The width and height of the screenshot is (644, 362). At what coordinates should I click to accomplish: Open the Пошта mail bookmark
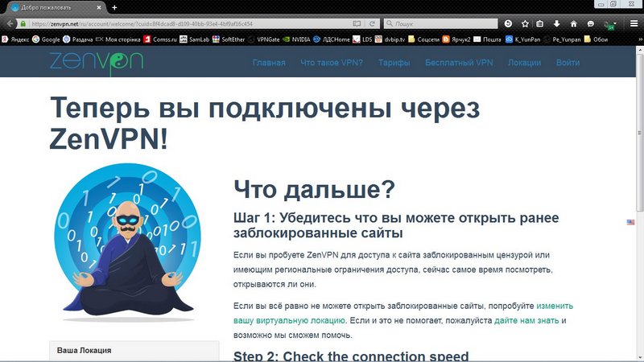pyautogui.click(x=487, y=39)
